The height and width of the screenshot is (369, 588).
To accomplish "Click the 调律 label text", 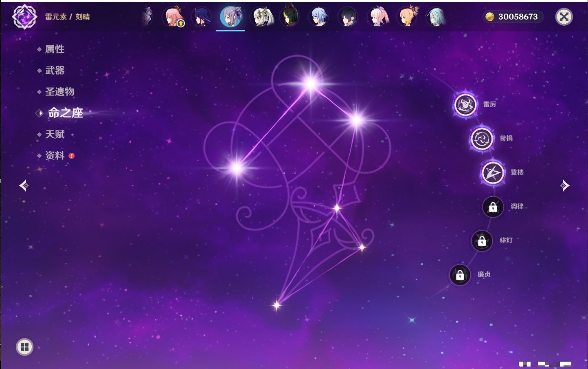I will [517, 206].
